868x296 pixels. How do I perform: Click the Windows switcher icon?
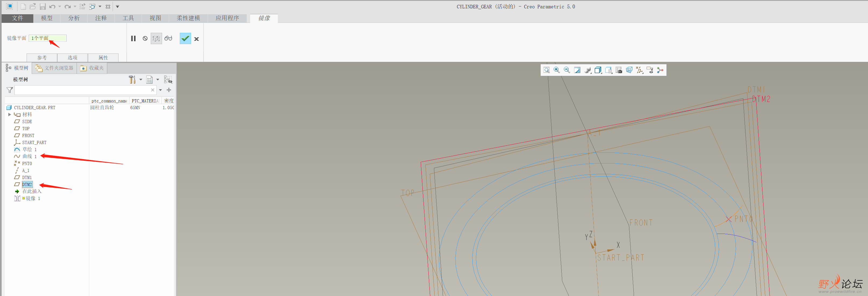pyautogui.click(x=92, y=6)
